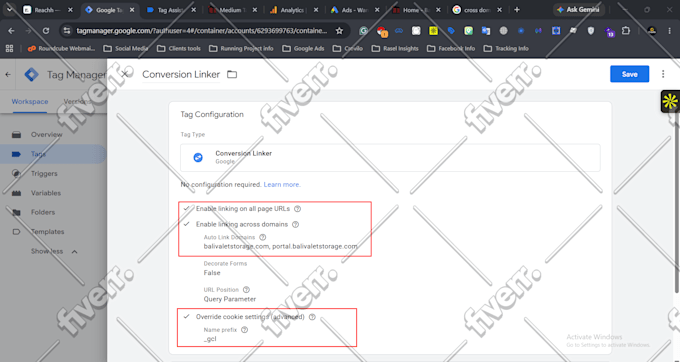Click the Triggers target icon in sidebar

pyautogui.click(x=16, y=173)
